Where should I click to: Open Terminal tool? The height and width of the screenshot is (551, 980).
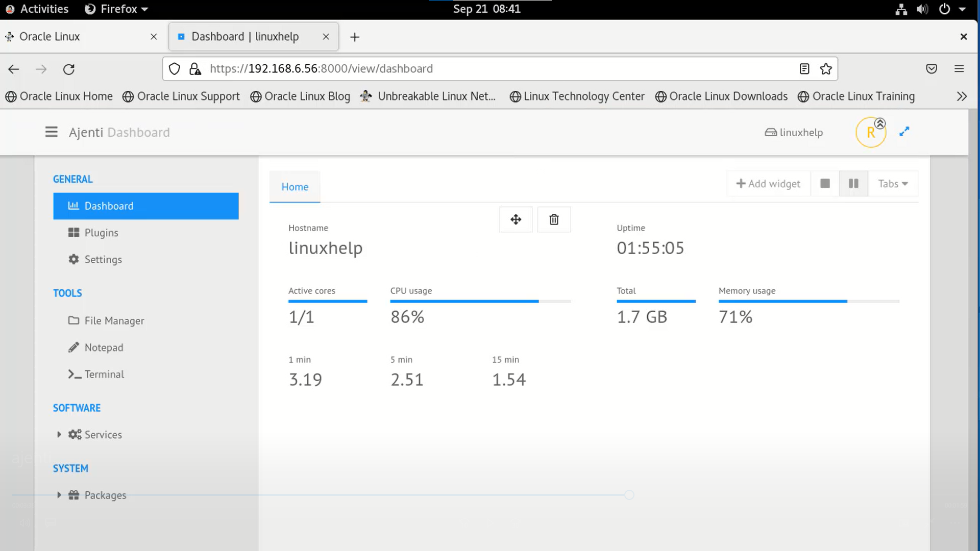(146, 374)
